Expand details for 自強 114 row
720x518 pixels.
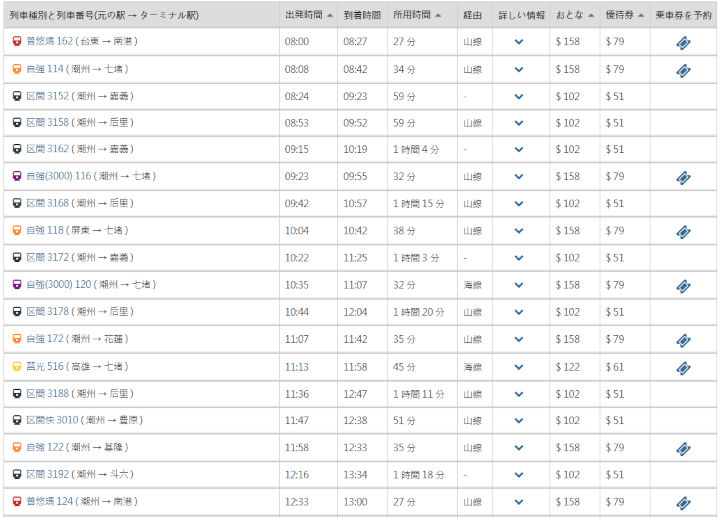[519, 70]
